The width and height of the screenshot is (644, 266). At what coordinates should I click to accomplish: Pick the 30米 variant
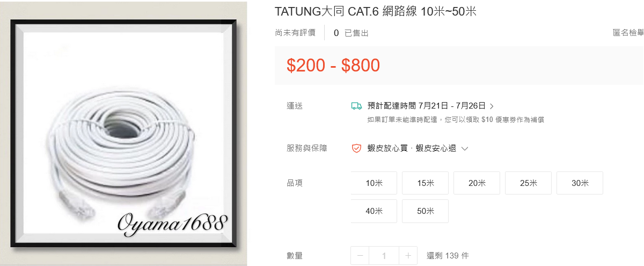coord(580,183)
